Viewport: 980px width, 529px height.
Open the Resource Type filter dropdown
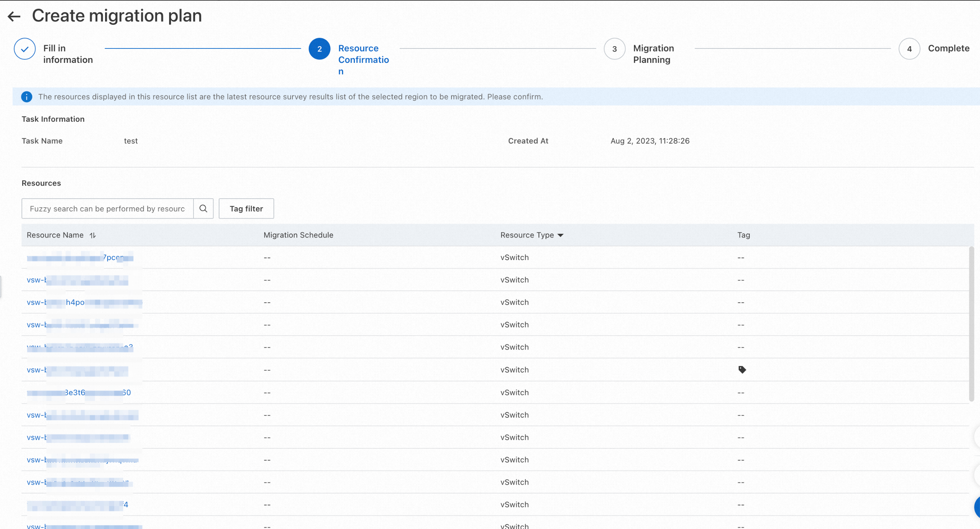click(x=560, y=235)
